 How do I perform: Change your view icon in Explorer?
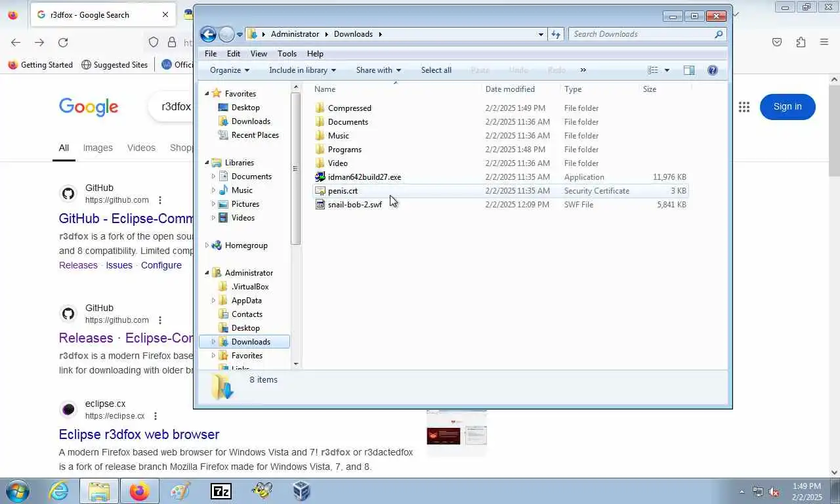pyautogui.click(x=653, y=70)
